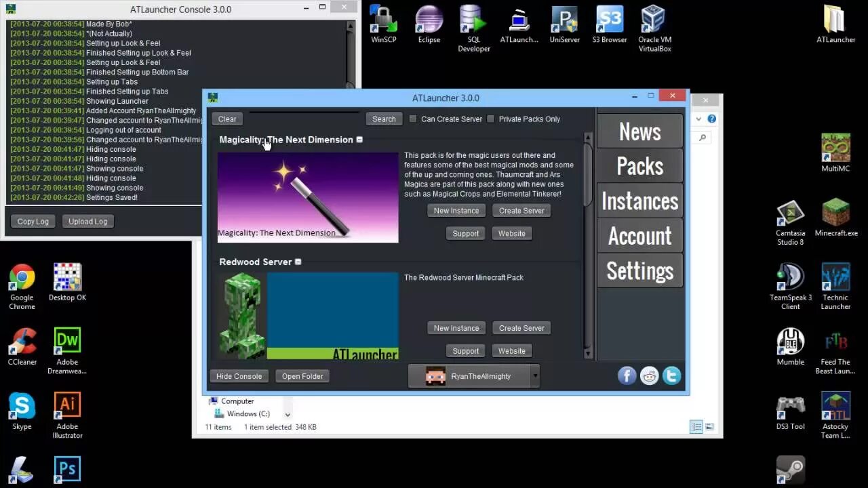This screenshot has width=868, height=488.
Task: Open the Reddit icon in ATLauncher
Action: coord(649,375)
